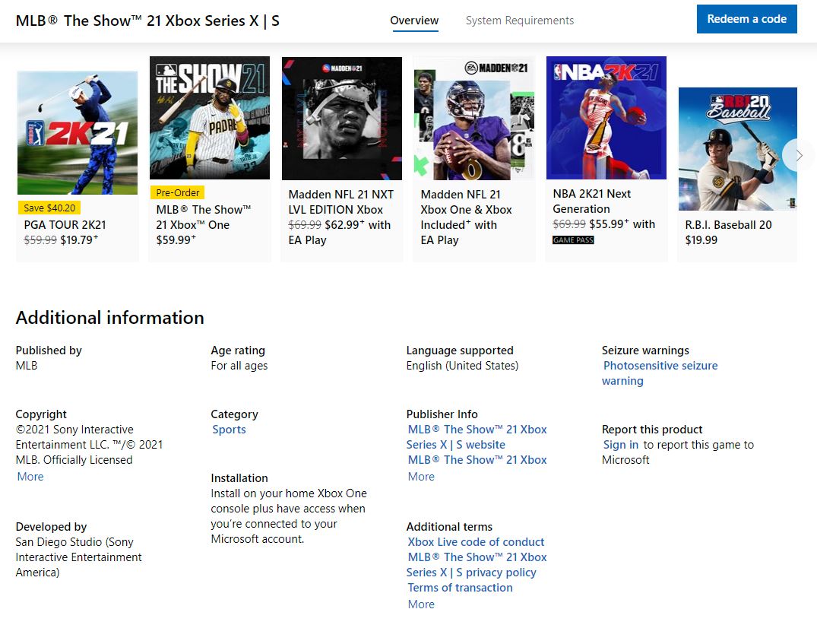This screenshot has height=644, width=817.
Task: Click 'Published by' MLB value text
Action: [27, 366]
